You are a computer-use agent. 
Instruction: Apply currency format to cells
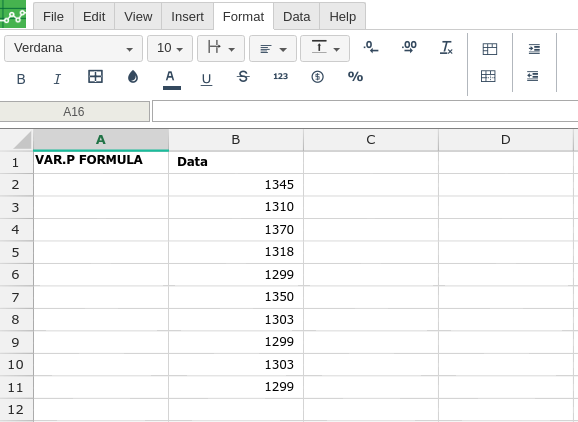(317, 77)
